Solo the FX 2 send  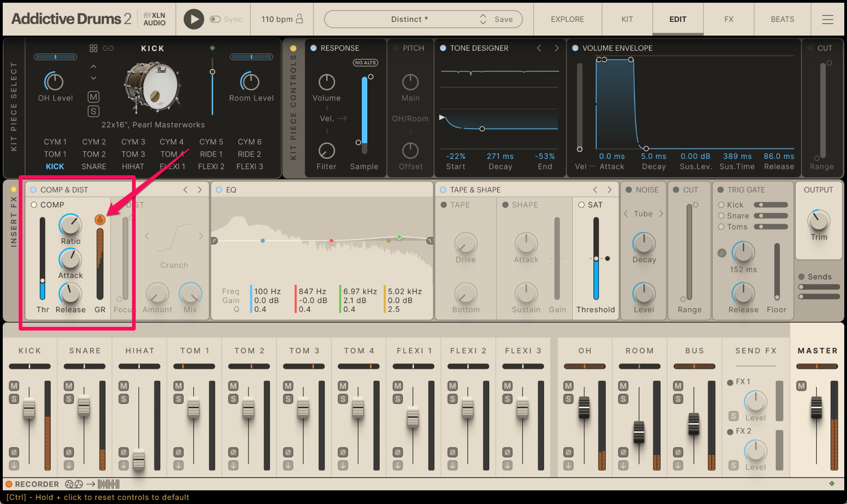coord(733,465)
